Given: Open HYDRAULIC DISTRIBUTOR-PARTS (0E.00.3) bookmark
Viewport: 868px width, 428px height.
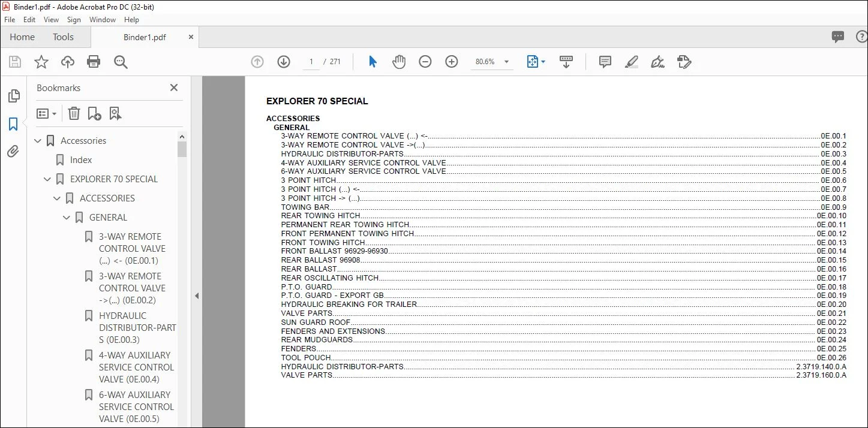Looking at the screenshot, I should pos(137,328).
